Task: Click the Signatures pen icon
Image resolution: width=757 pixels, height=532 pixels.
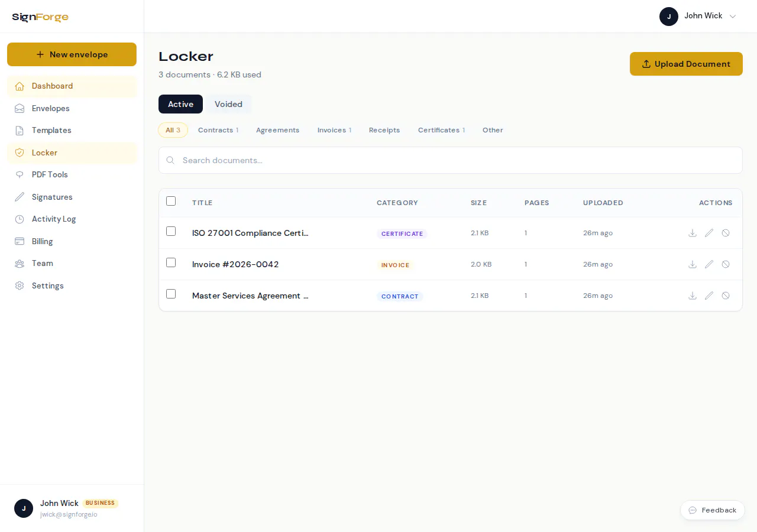Action: (x=20, y=197)
